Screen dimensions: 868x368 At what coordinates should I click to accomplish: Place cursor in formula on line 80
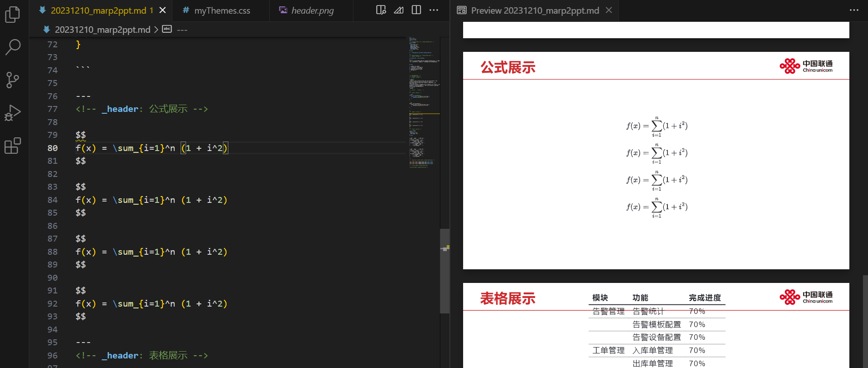(151, 148)
